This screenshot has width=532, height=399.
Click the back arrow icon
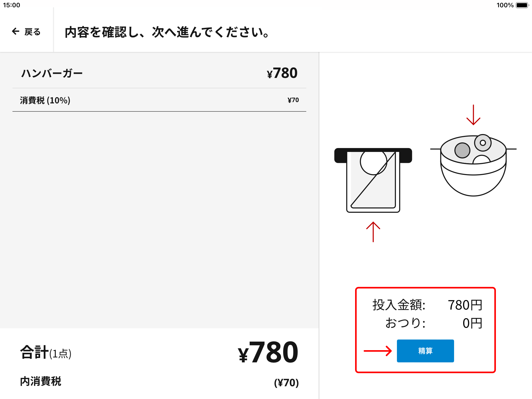(x=16, y=31)
